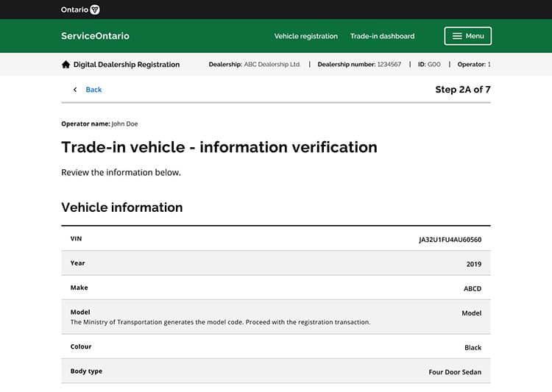This screenshot has height=392, width=552.
Task: Click the Digital Dealership Registration title
Action: [126, 65]
